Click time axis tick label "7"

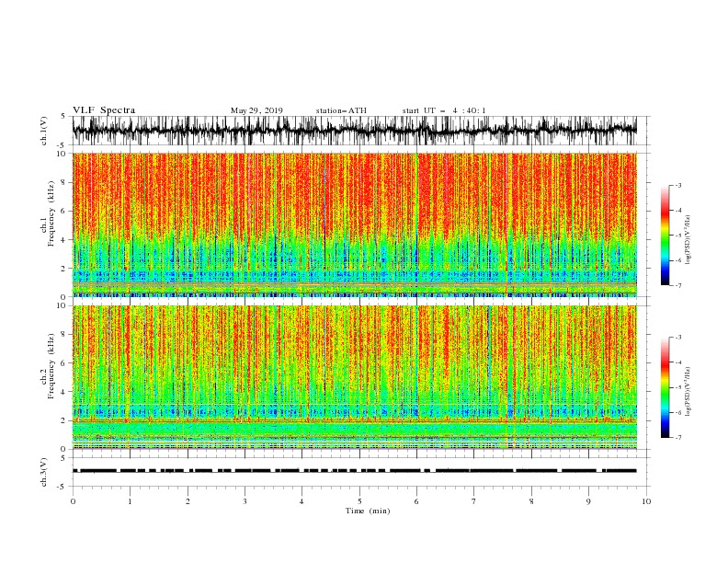coord(473,501)
